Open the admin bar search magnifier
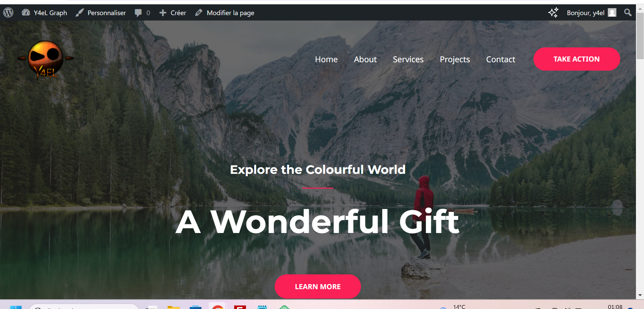644x309 pixels. pos(628,12)
